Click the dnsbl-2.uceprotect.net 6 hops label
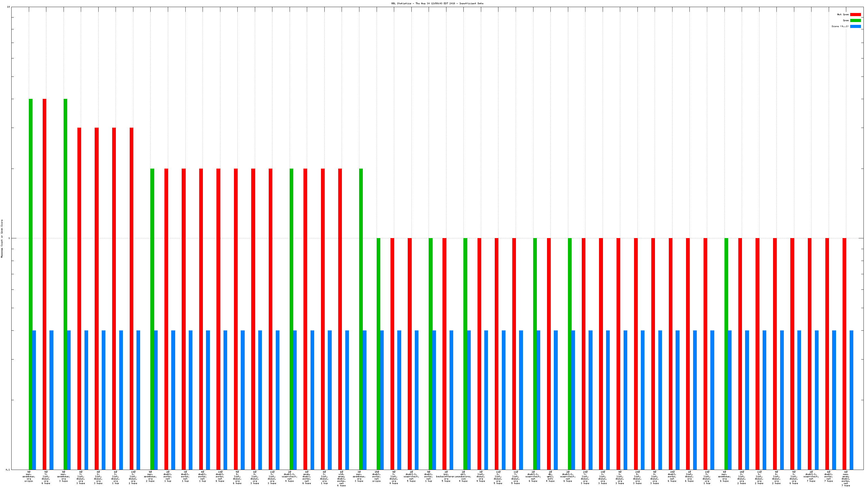The width and height of the screenshot is (868, 488). [568, 476]
